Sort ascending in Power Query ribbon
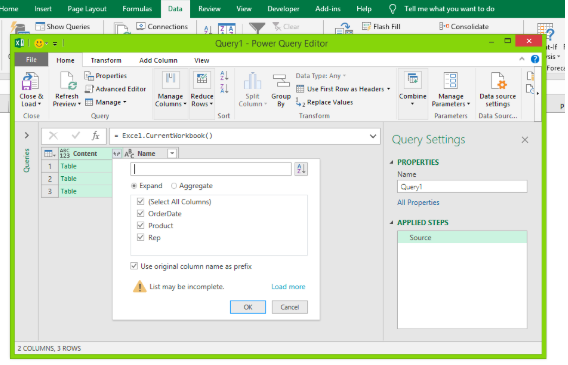Image resolution: width=568 pixels, height=365 pixels. (x=224, y=75)
